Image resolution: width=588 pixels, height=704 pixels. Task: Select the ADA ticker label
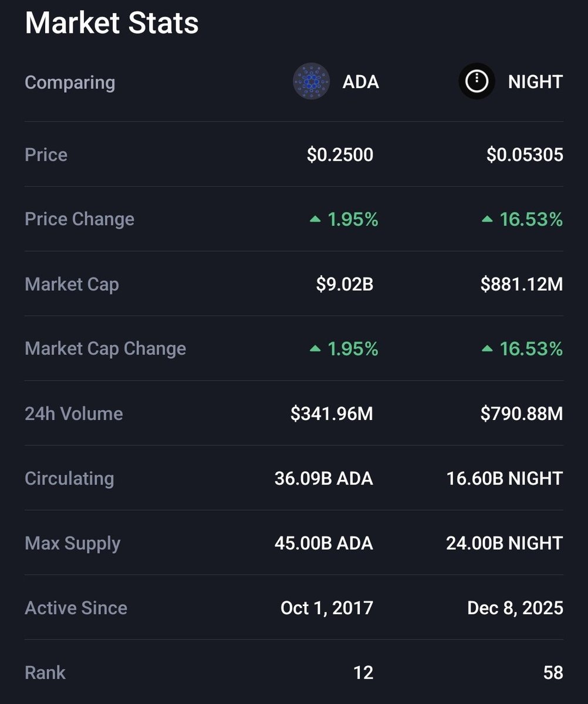click(361, 82)
